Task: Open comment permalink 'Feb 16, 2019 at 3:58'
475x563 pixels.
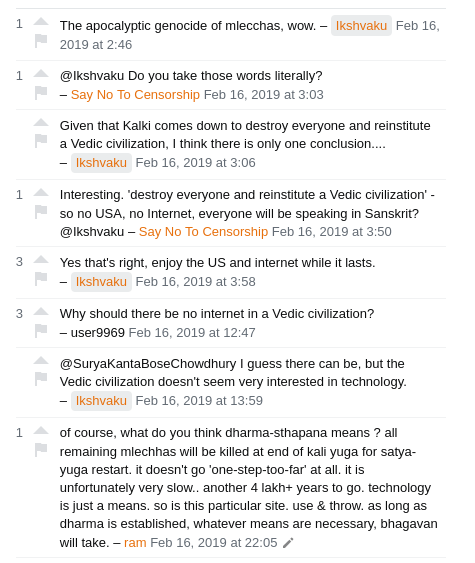Action: [x=195, y=282]
